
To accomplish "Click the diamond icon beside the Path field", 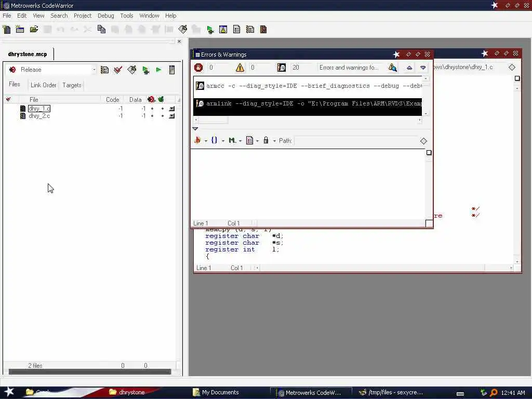I will pos(423,141).
